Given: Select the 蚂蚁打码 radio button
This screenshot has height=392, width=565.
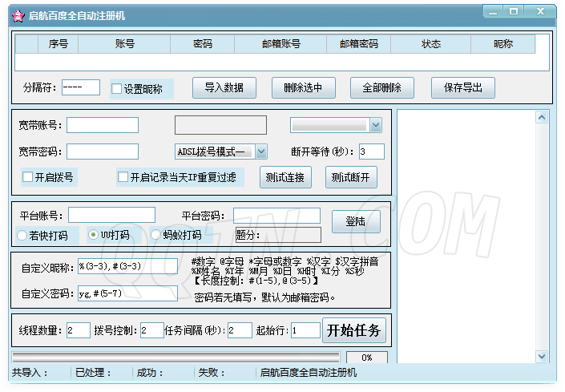Looking at the screenshot, I should tap(155, 235).
